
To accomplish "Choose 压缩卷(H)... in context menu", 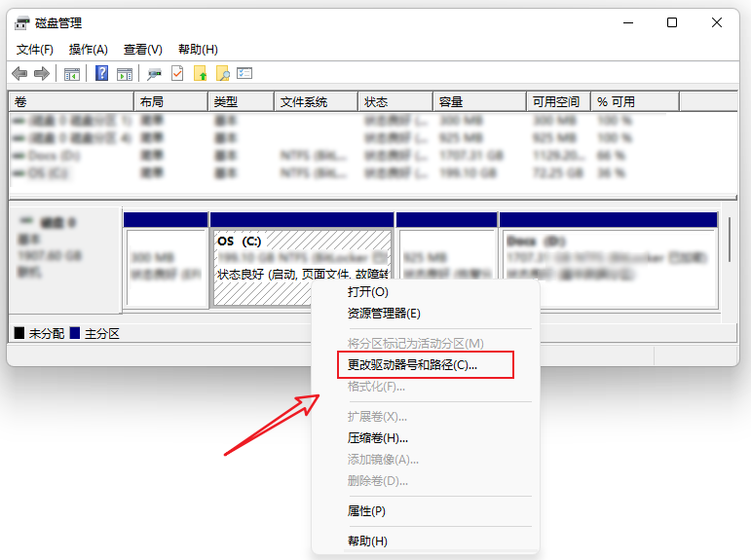I will (x=378, y=438).
